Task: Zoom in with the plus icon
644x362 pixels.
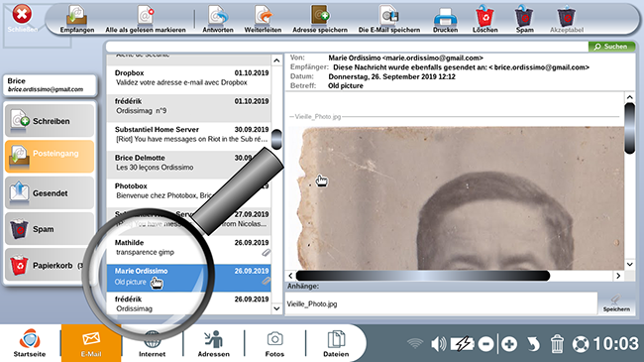Action: coord(509,344)
